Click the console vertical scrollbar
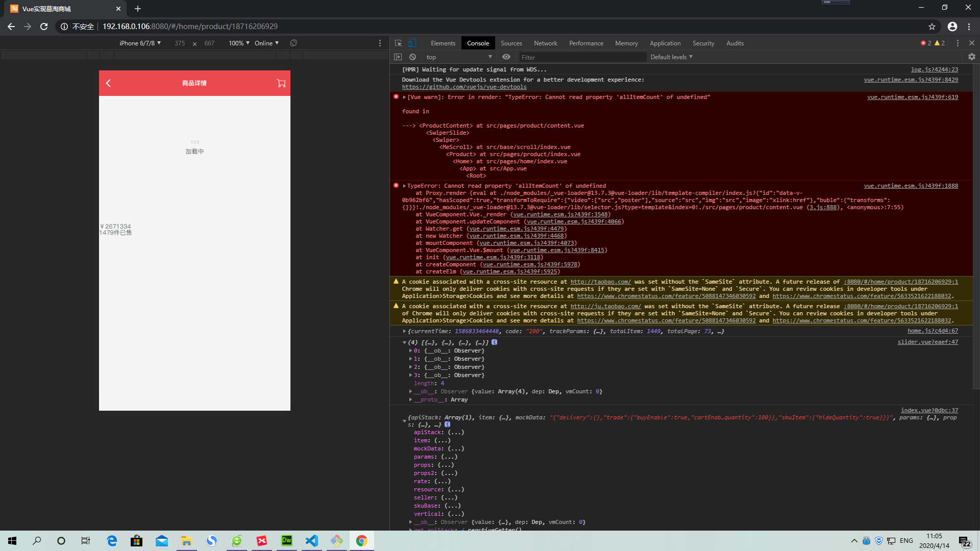 pyautogui.click(x=976, y=227)
